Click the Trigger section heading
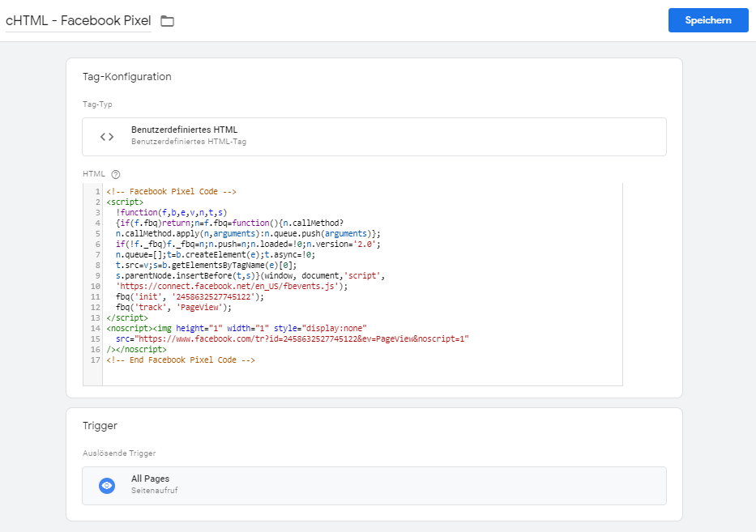 (100, 425)
